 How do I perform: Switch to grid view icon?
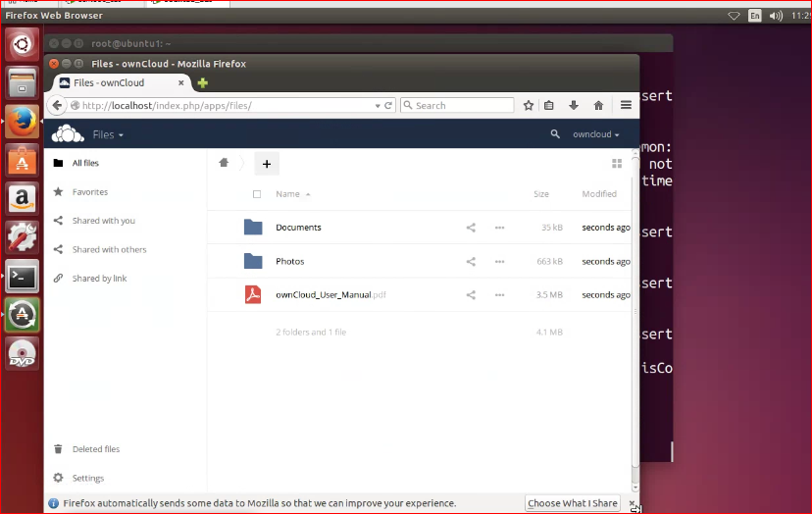pyautogui.click(x=617, y=164)
